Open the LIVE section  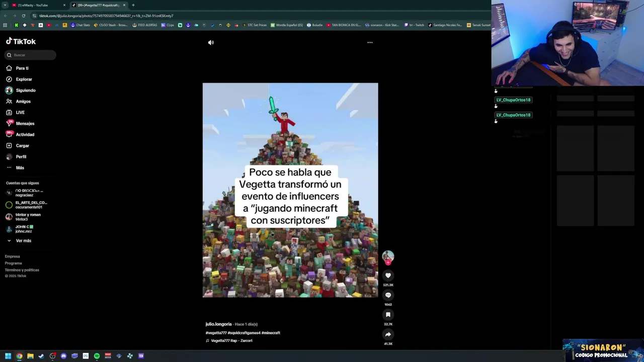tap(16, 112)
